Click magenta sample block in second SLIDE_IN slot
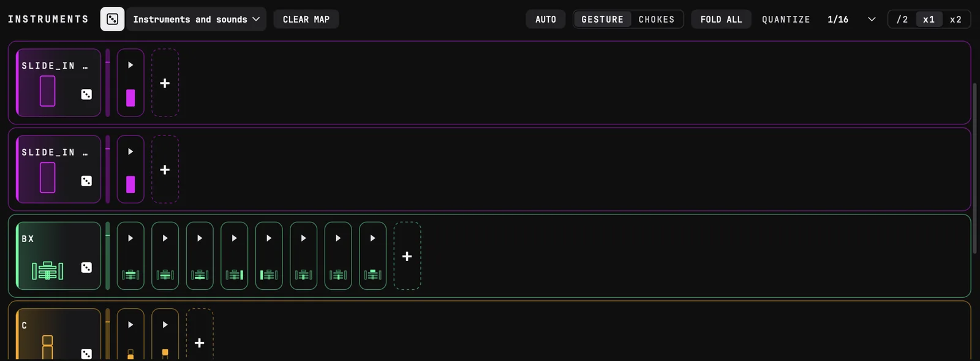Viewport: 980px width, 361px height. 130,184
